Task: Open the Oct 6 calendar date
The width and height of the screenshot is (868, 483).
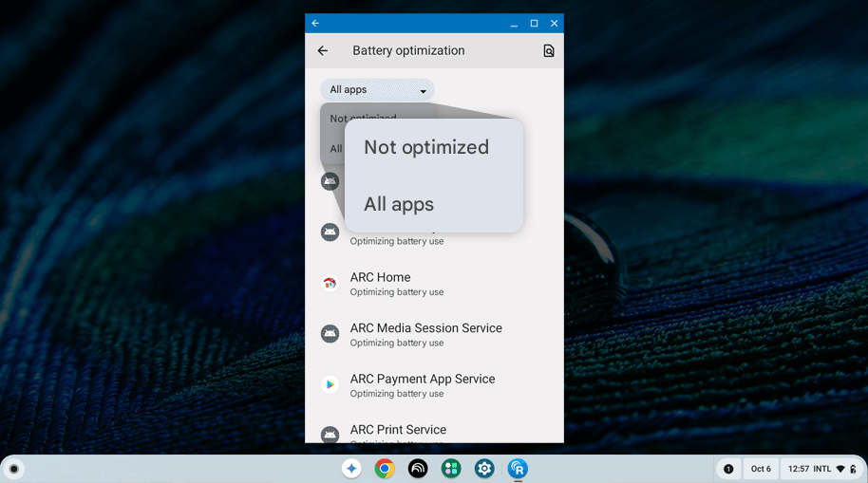Action: [x=761, y=469]
